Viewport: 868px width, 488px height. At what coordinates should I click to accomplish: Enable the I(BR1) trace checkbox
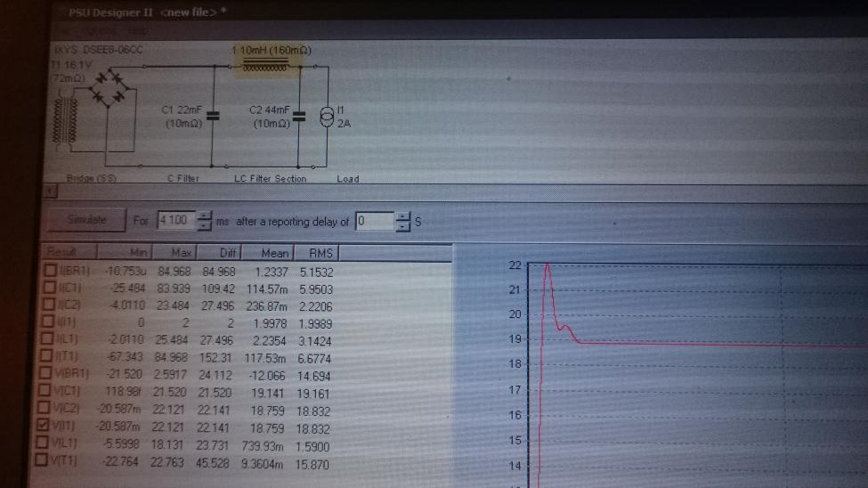(x=51, y=271)
